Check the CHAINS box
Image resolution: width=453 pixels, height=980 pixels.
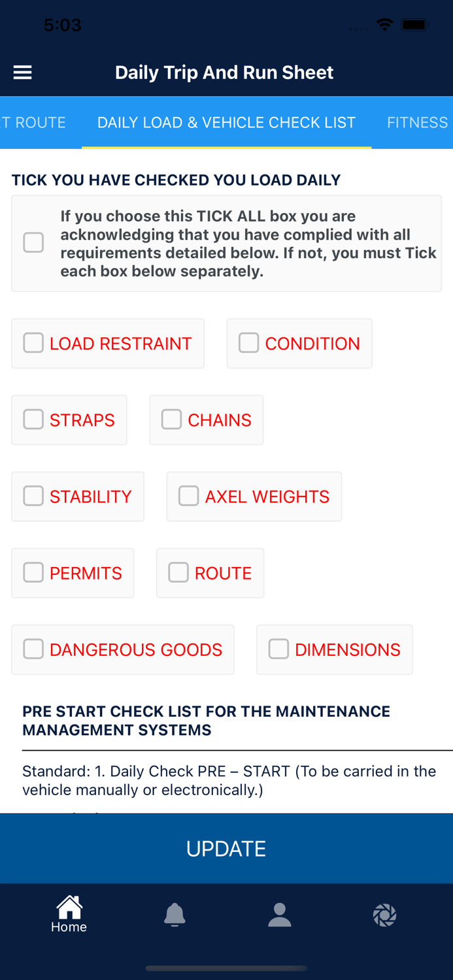pyautogui.click(x=171, y=419)
